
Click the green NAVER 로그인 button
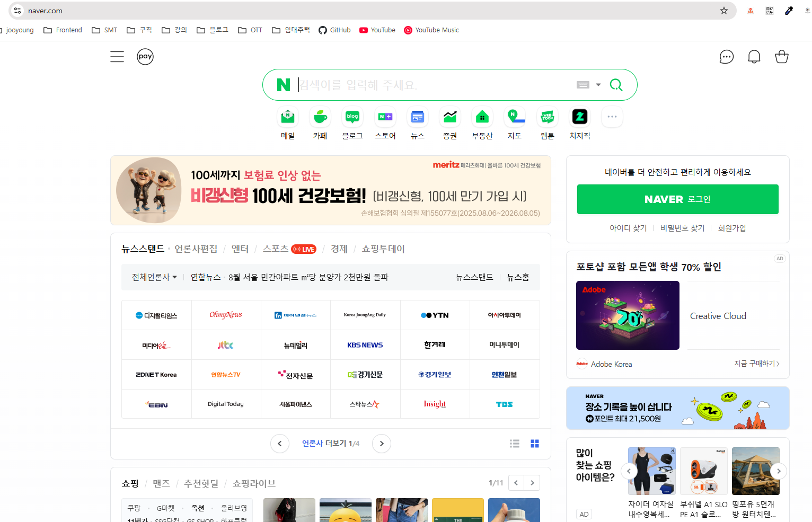(x=678, y=199)
